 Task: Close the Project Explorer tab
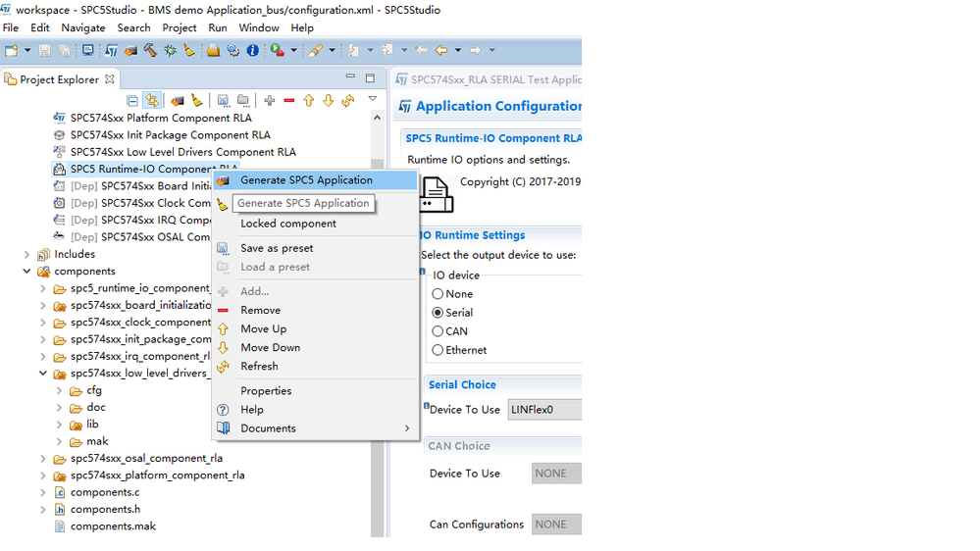click(110, 79)
